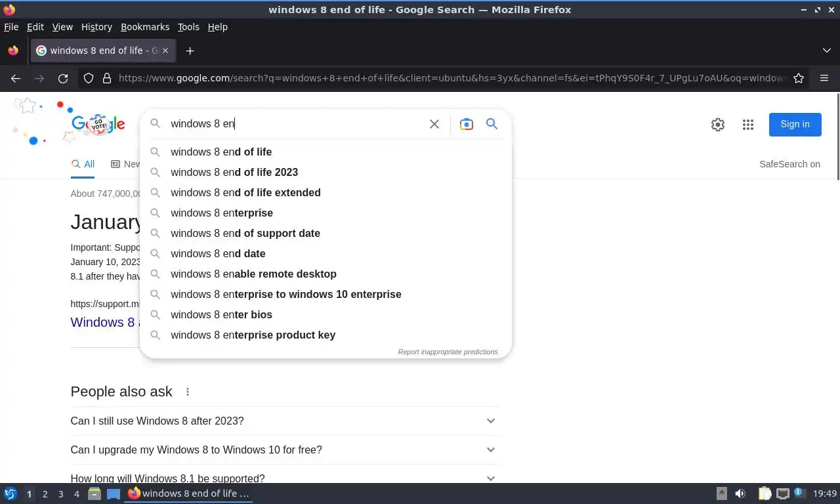Open more options beside People also ask
Viewport: 840px width, 504px height.
point(188,392)
